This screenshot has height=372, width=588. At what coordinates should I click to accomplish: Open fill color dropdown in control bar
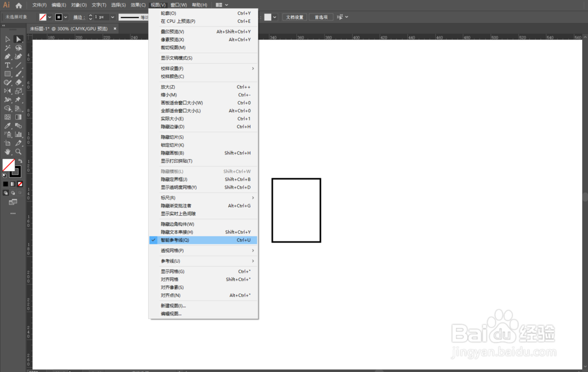click(x=49, y=17)
